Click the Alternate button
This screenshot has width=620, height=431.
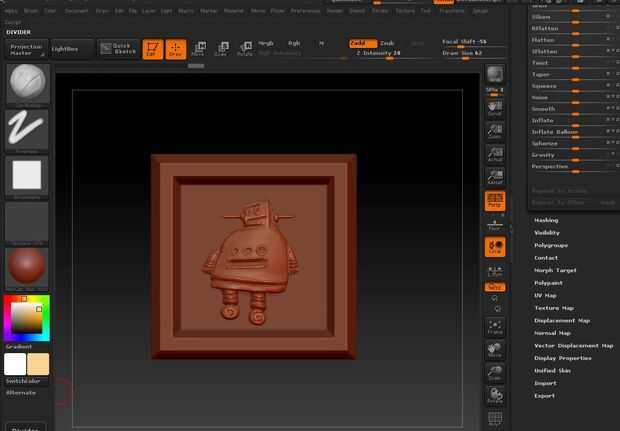(21, 393)
